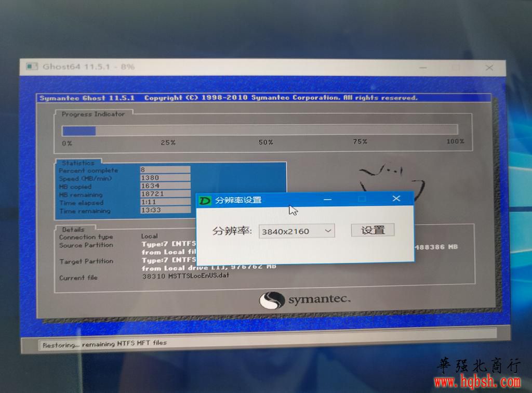Image resolution: width=532 pixels, height=393 pixels.
Task: Click the Current file label
Action: [78, 278]
